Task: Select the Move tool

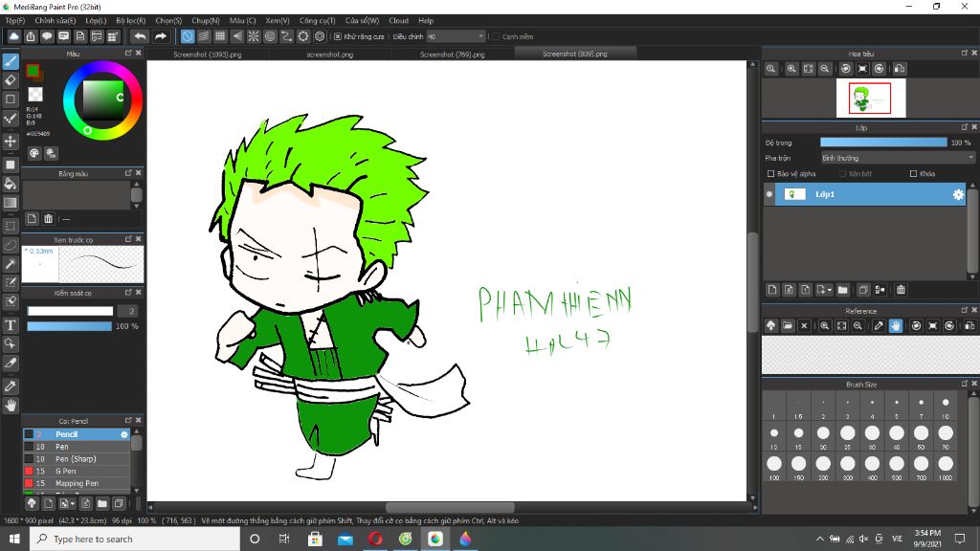Action: click(11, 142)
